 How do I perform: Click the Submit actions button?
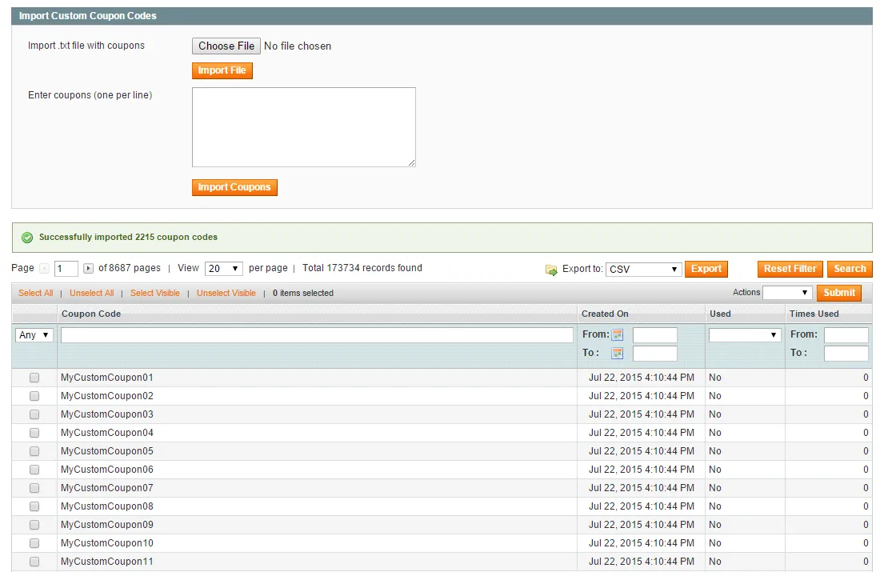pyautogui.click(x=839, y=293)
